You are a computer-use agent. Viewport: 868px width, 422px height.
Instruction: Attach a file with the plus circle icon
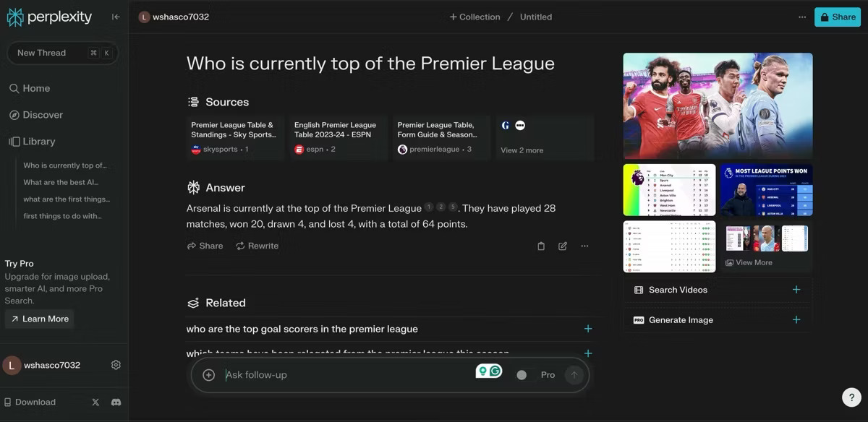(x=208, y=374)
